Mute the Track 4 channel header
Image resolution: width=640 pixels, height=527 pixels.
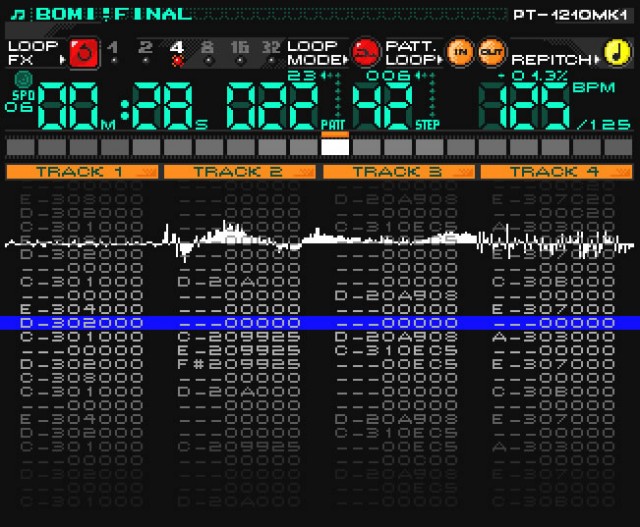tap(556, 171)
